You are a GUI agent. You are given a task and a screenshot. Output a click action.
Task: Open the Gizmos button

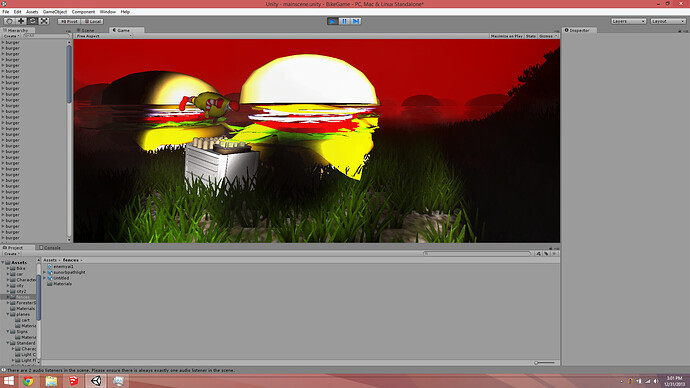click(x=547, y=36)
